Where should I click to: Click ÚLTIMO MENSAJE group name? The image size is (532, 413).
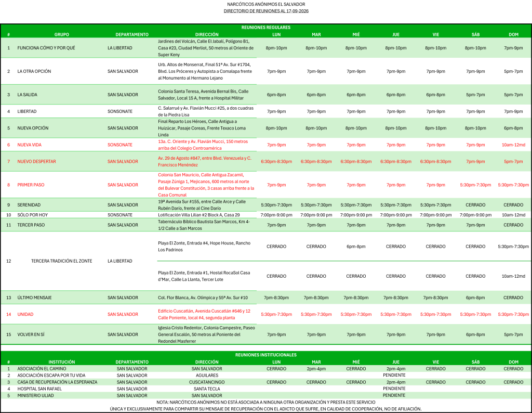35,298
